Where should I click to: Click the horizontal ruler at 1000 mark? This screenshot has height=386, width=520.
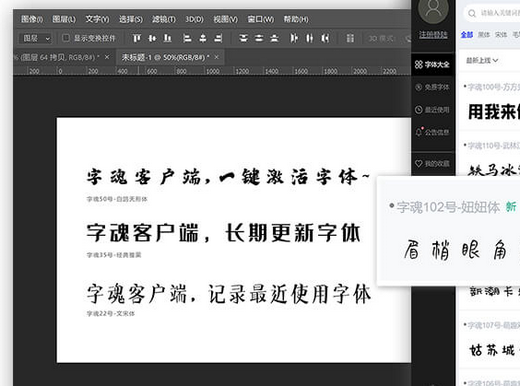click(213, 71)
